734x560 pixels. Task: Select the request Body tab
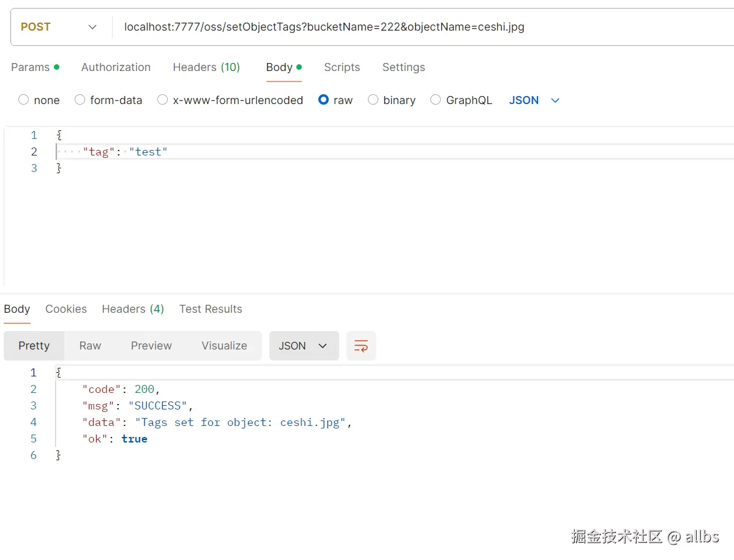point(283,67)
